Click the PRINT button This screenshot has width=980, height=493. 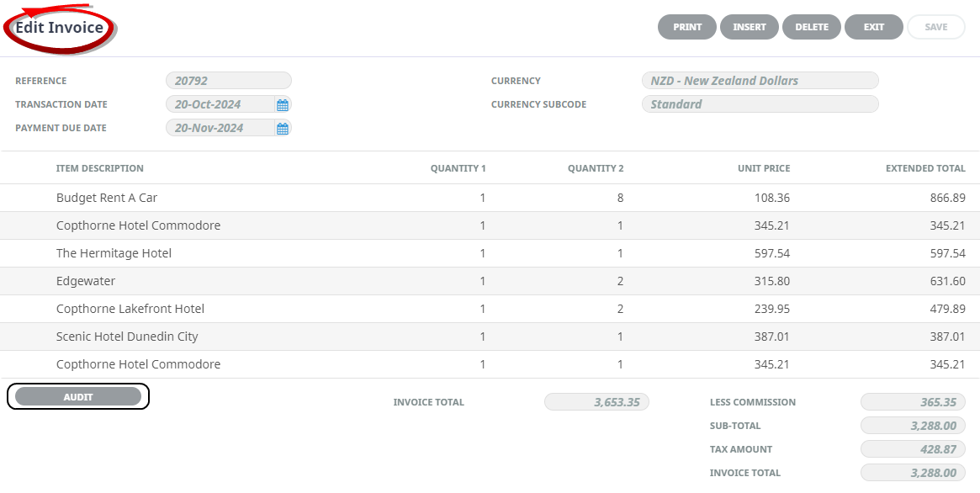[x=687, y=27]
